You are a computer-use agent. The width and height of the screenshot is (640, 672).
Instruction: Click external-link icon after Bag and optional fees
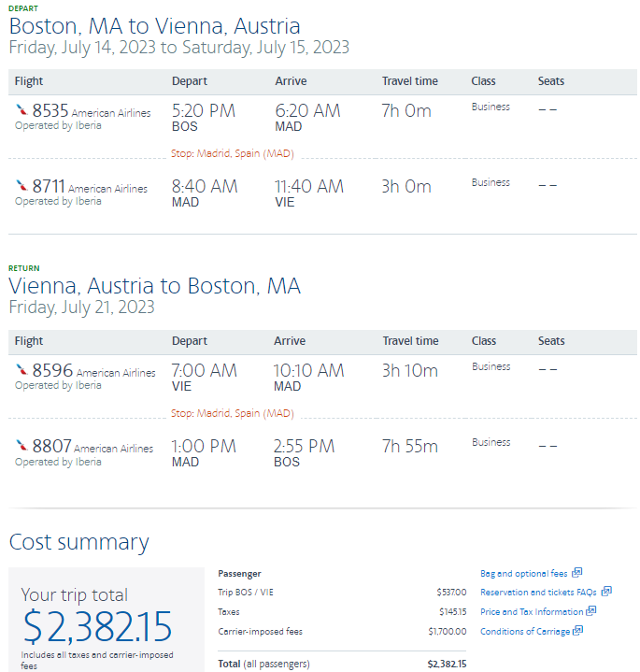click(577, 573)
